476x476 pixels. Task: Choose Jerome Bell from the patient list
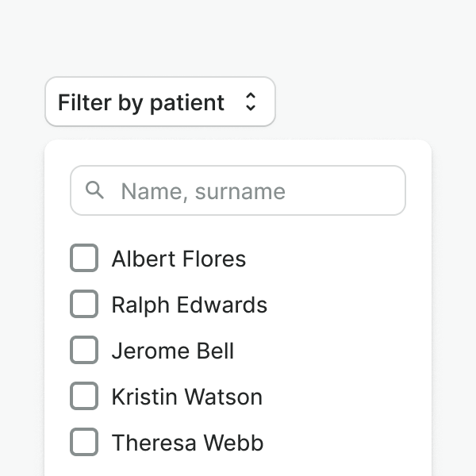click(172, 351)
